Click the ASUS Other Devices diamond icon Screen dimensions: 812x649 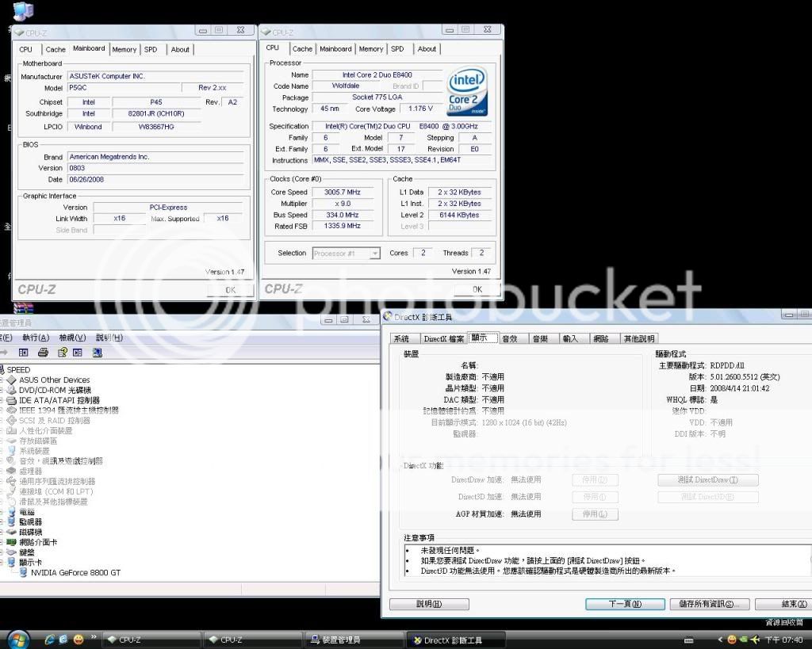pos(11,380)
